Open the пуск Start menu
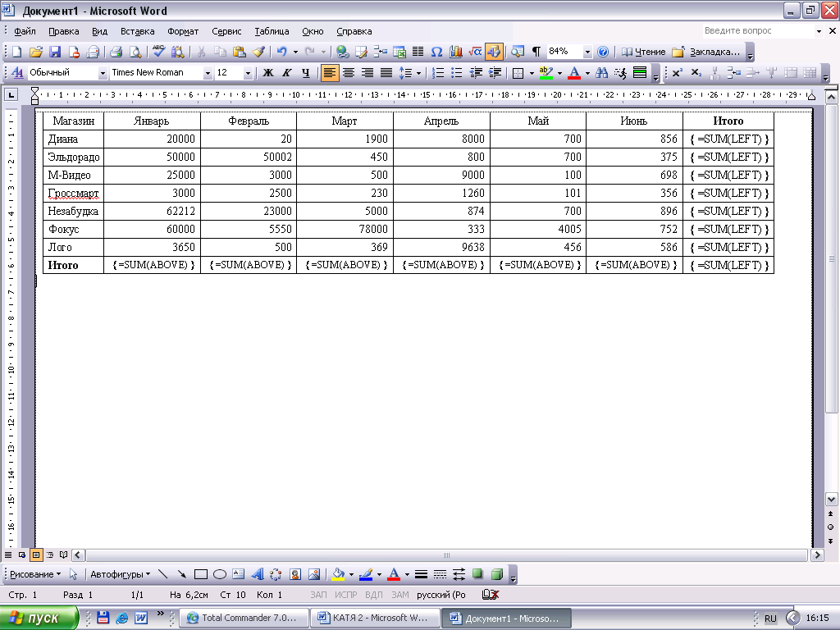840x630 pixels. (x=39, y=619)
